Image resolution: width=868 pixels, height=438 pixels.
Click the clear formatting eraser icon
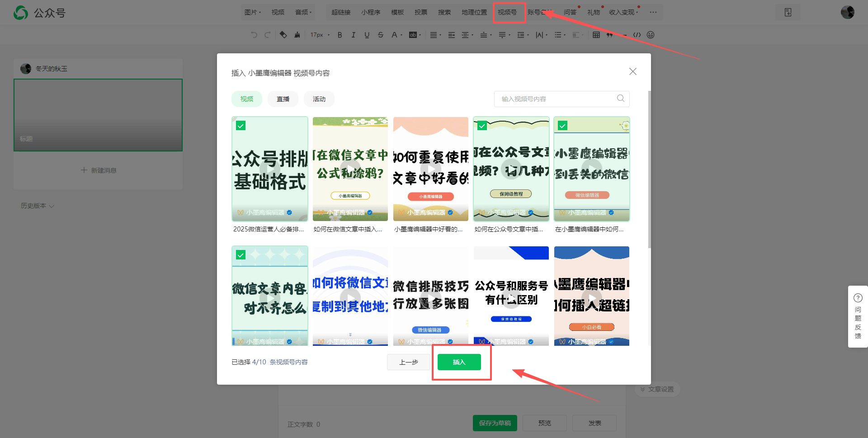[283, 35]
